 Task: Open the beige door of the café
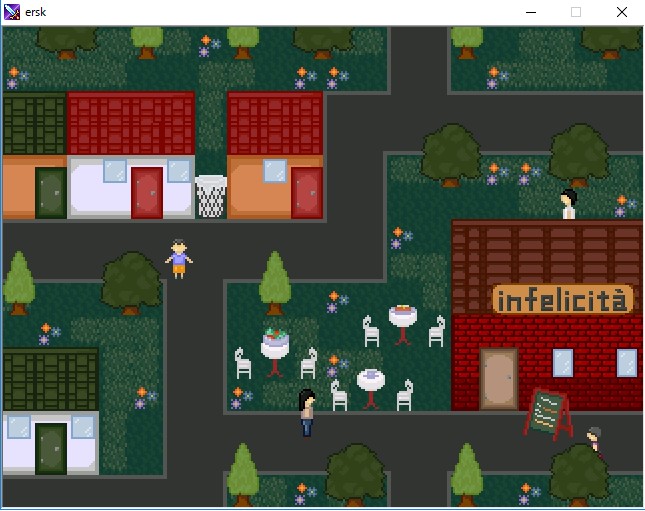tap(498, 377)
